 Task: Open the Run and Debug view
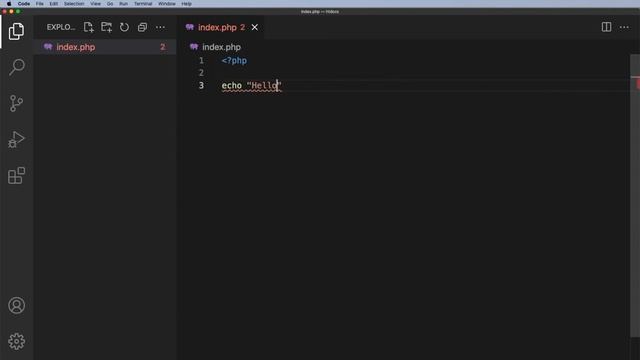click(x=16, y=139)
